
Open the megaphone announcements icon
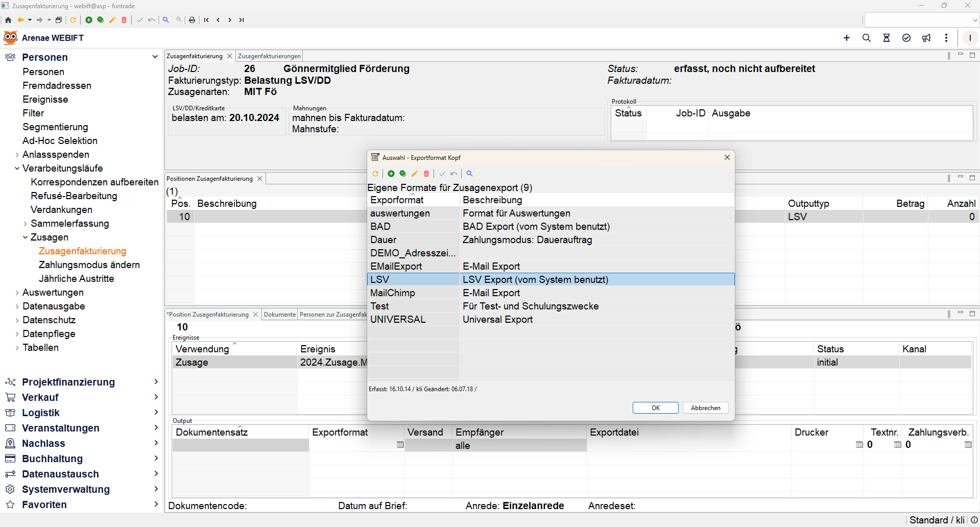point(926,38)
